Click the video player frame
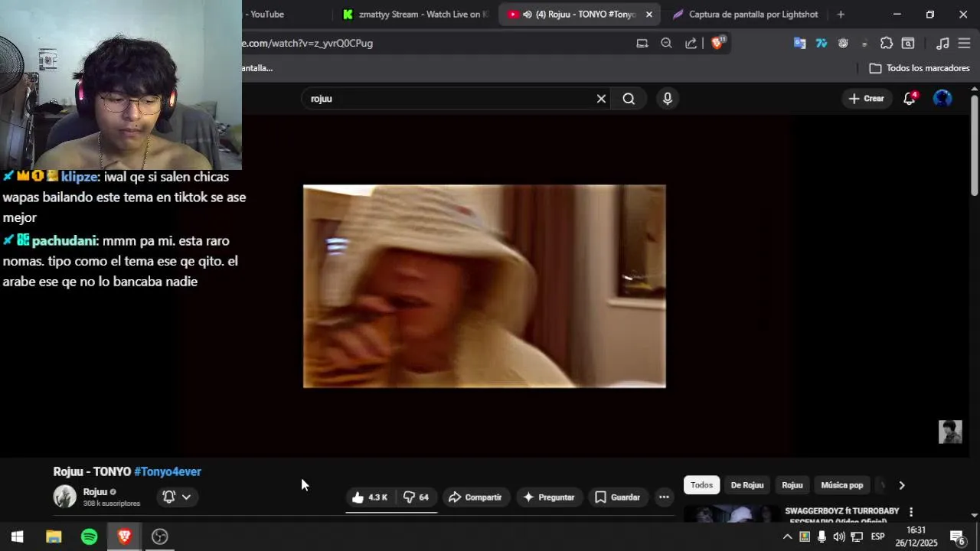The height and width of the screenshot is (551, 980). tap(485, 286)
